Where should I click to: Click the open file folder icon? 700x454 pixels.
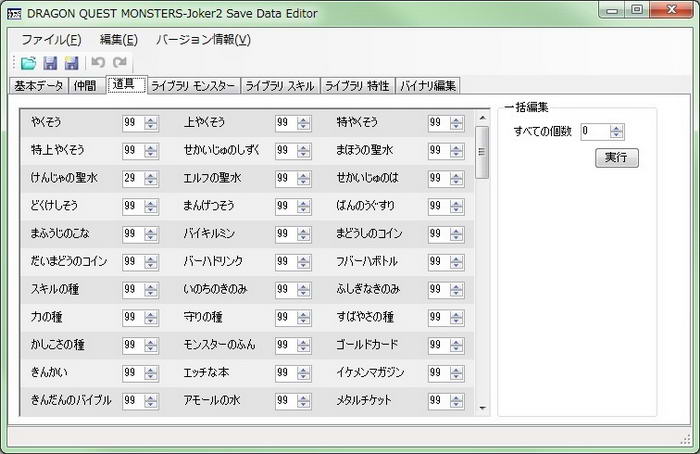pos(29,63)
